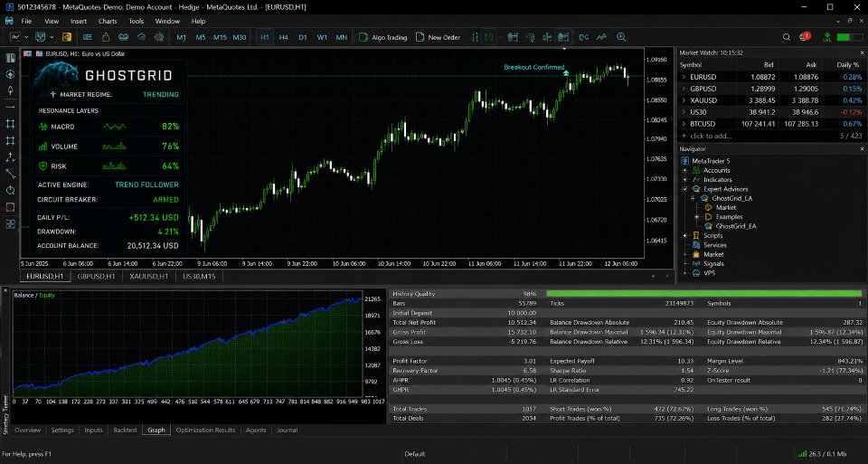Switch to US30,M15 chart tab

[199, 276]
